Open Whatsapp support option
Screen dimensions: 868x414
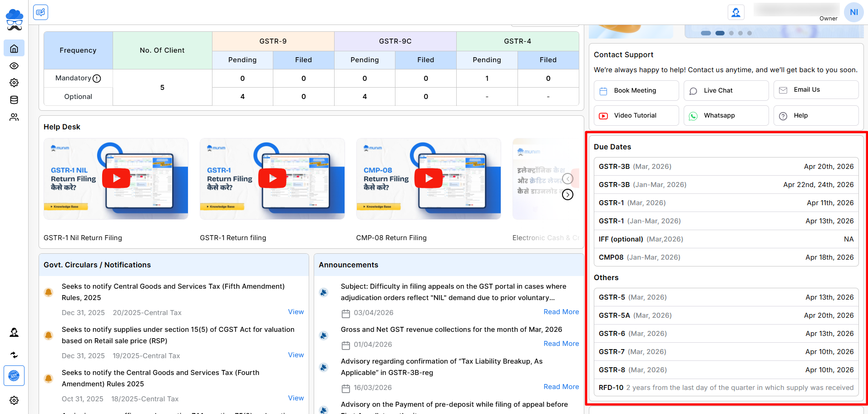tap(725, 116)
